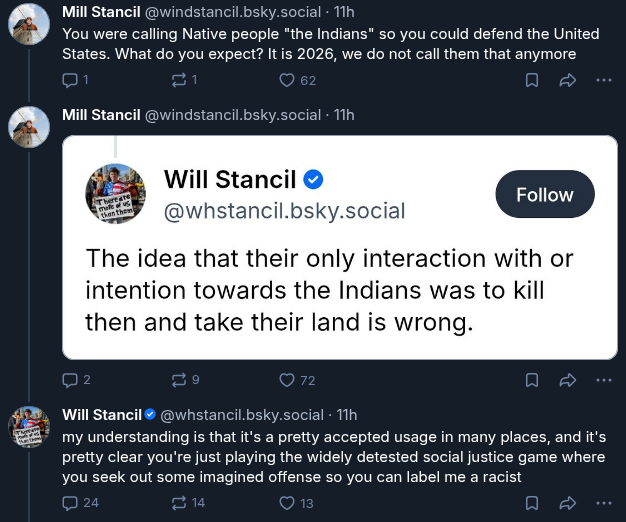The image size is (626, 522).
Task: Repost the first Mill Stancil post
Action: point(179,80)
